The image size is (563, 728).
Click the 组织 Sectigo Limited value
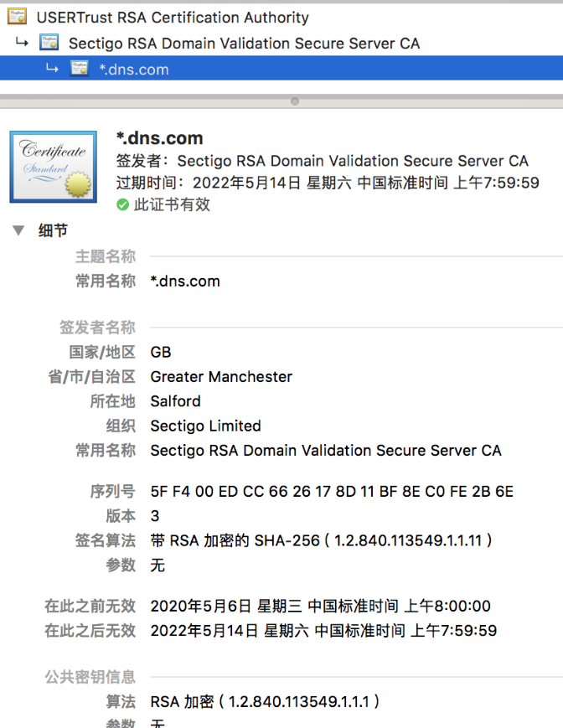pos(205,426)
